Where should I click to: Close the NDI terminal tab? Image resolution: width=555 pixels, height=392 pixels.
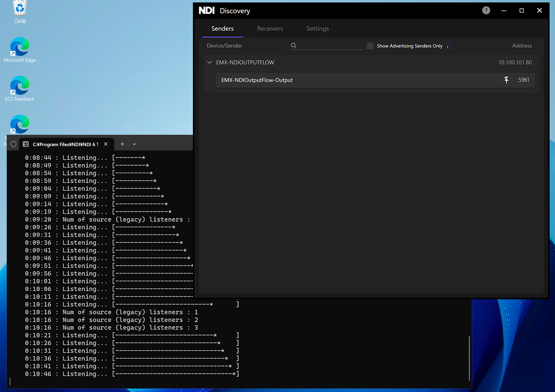106,144
